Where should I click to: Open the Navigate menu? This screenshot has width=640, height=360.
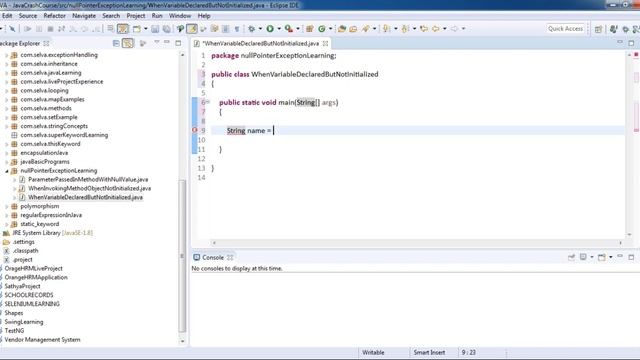coord(84,16)
